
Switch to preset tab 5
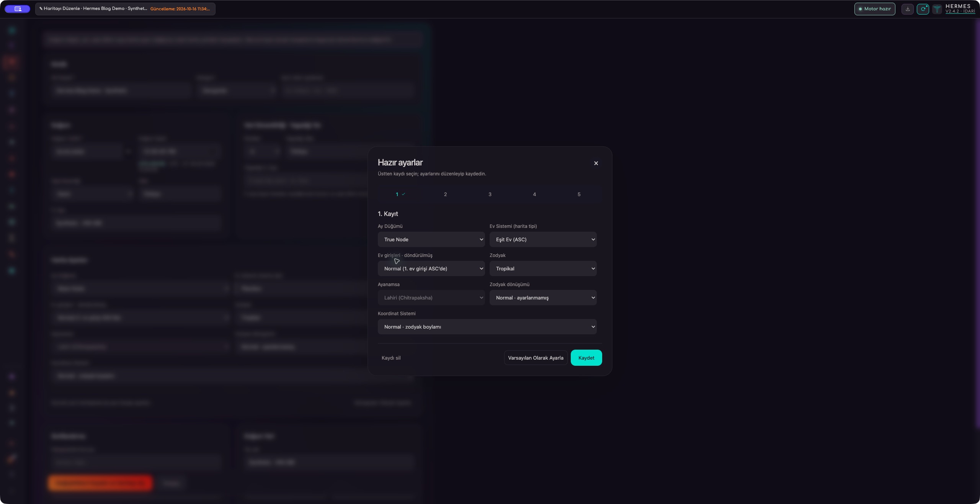[579, 194]
